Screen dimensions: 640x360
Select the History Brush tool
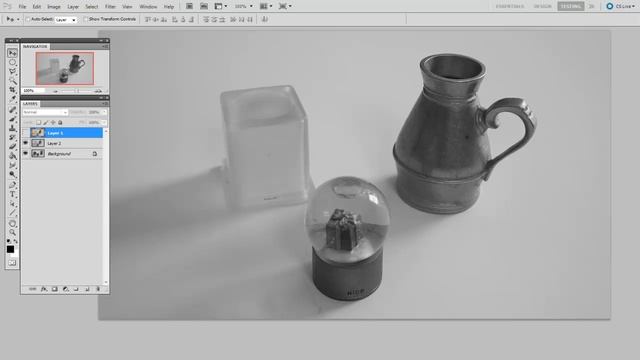[12, 138]
